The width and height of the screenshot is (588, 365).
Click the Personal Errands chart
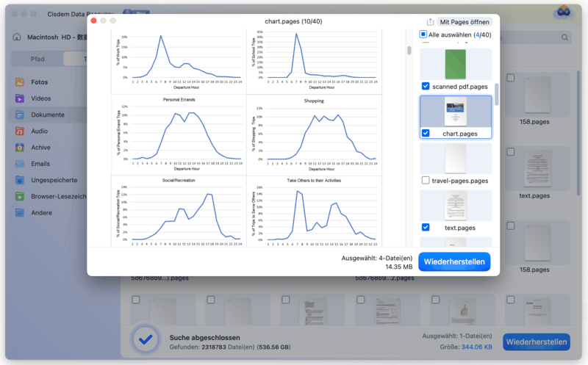coord(179,135)
